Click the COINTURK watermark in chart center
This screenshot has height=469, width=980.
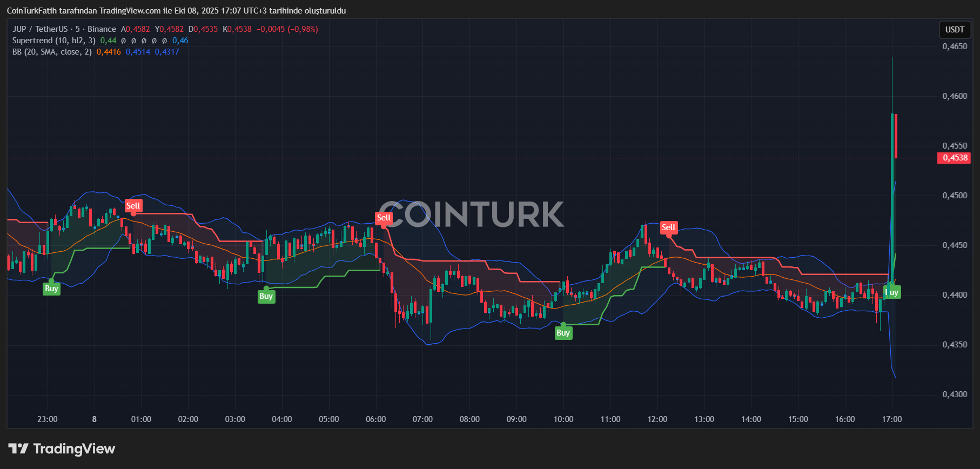471,215
